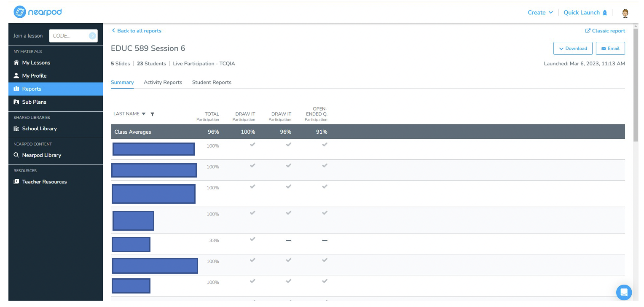The image size is (644, 307).
Task: Click the Email report button
Action: pyautogui.click(x=610, y=48)
